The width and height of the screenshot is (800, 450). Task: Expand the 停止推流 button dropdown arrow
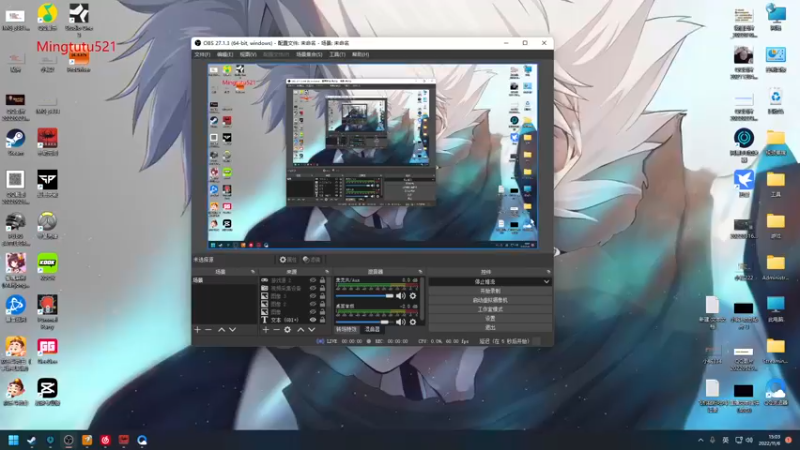tap(546, 282)
